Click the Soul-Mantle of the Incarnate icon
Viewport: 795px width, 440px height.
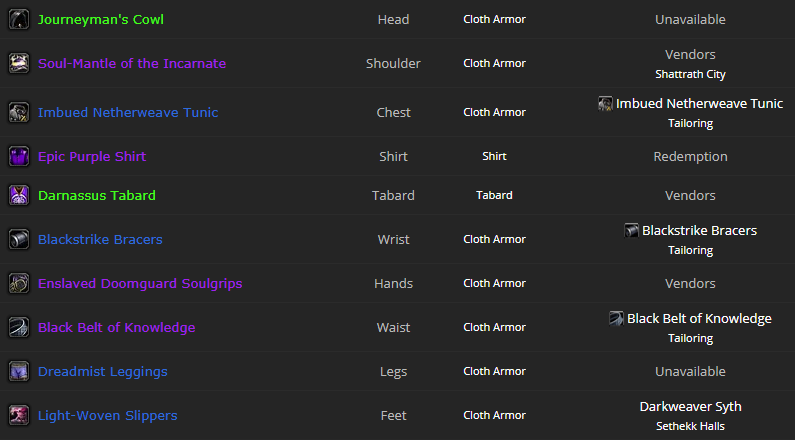(x=18, y=64)
